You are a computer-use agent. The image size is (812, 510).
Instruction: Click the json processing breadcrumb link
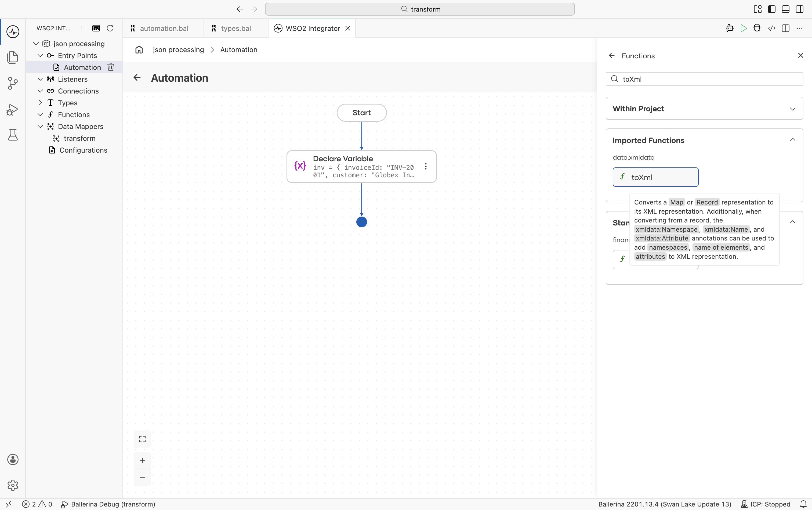(x=178, y=50)
